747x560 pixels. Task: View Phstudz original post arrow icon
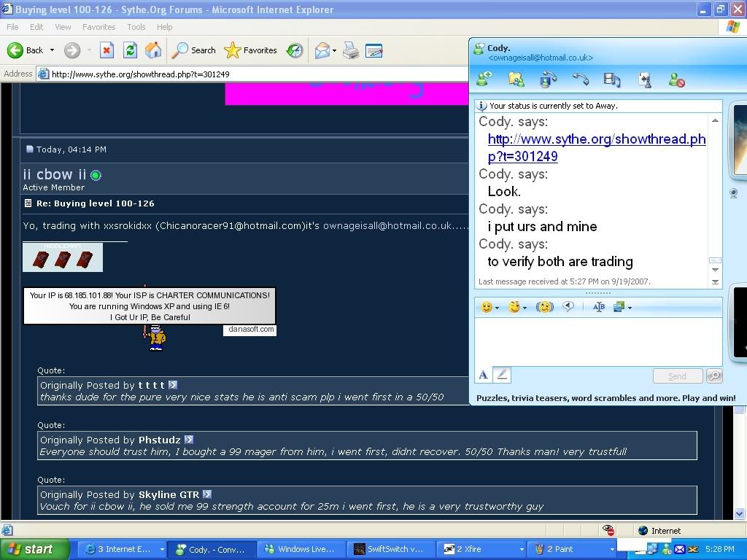coord(189,440)
